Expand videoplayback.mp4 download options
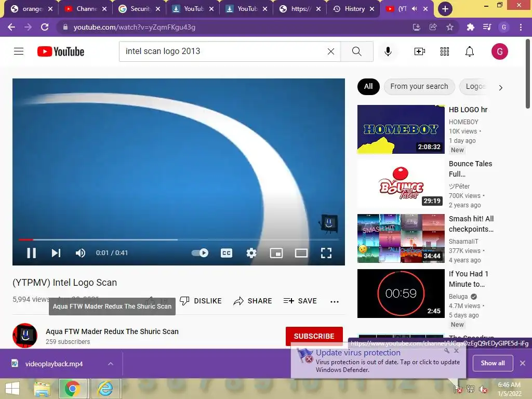532x399 pixels. click(110, 364)
